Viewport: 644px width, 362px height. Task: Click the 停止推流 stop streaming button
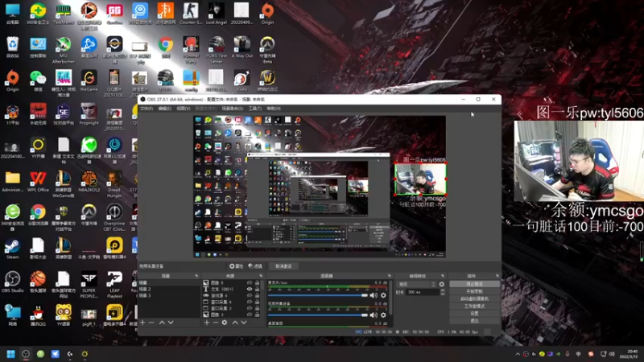click(474, 284)
